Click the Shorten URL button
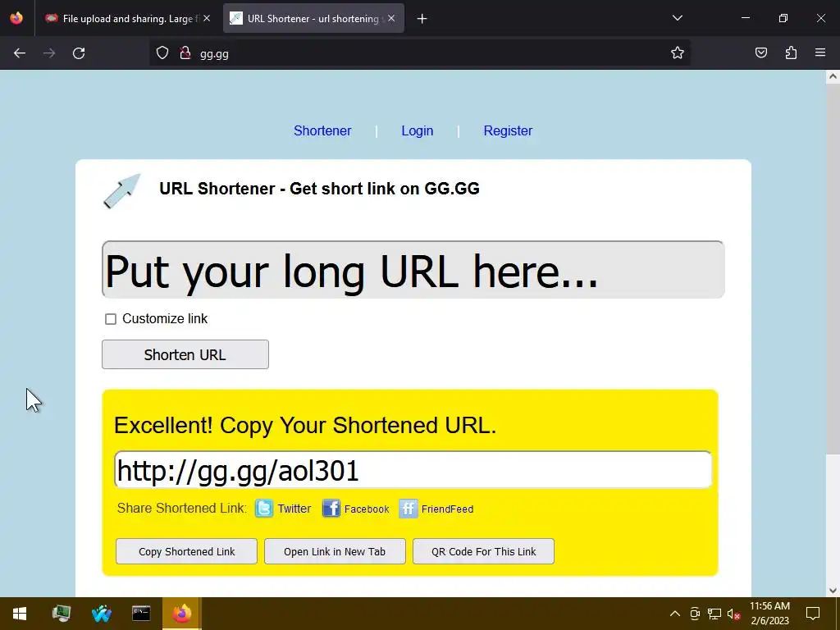The width and height of the screenshot is (840, 630). point(185,354)
